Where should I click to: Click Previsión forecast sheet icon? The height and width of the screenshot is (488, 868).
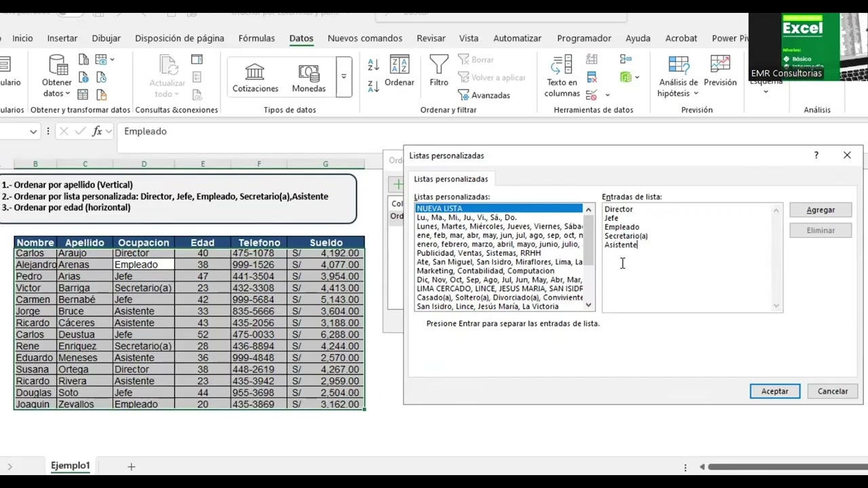(720, 72)
